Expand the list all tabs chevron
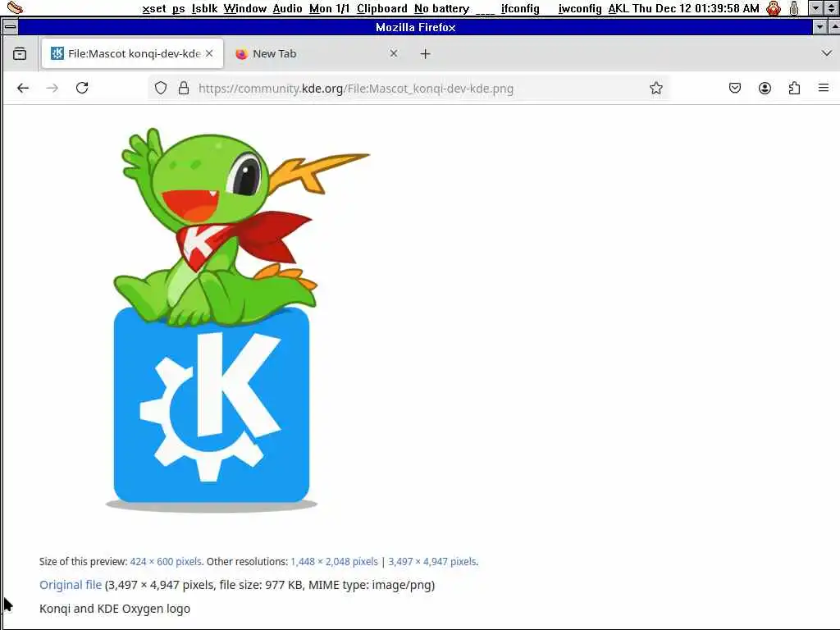Viewport: 840px width, 630px height. tap(827, 53)
